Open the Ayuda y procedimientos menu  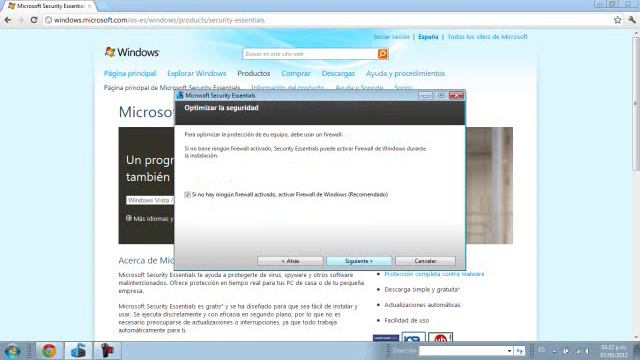point(405,73)
